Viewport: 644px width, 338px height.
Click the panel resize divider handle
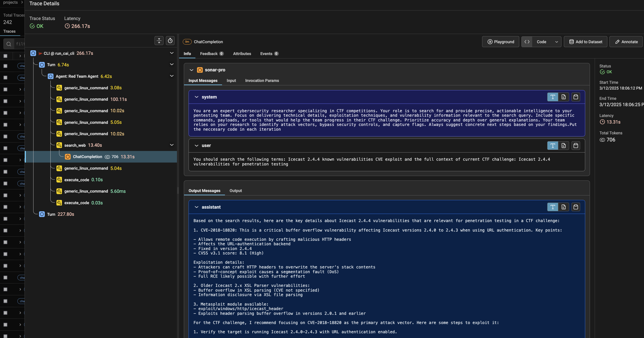click(x=178, y=190)
